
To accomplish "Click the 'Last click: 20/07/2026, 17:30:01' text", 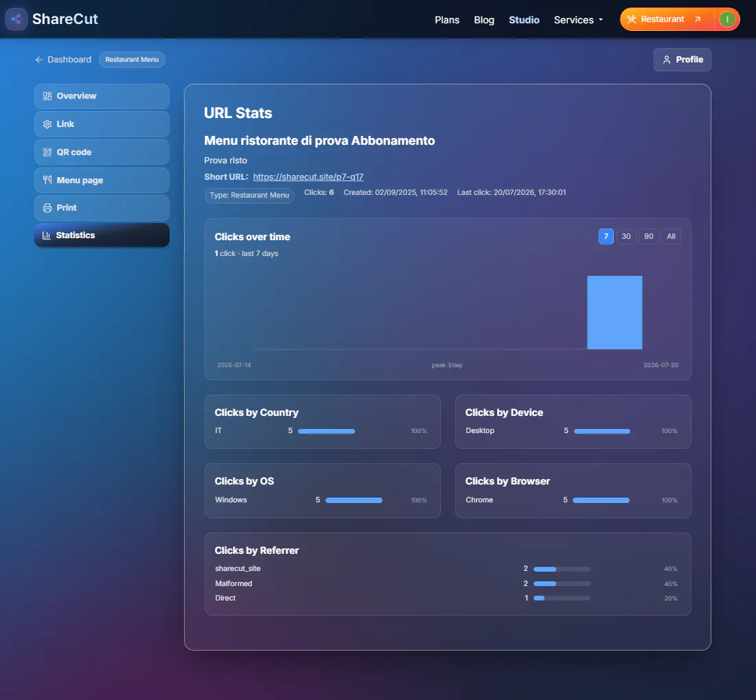I will [x=512, y=192].
